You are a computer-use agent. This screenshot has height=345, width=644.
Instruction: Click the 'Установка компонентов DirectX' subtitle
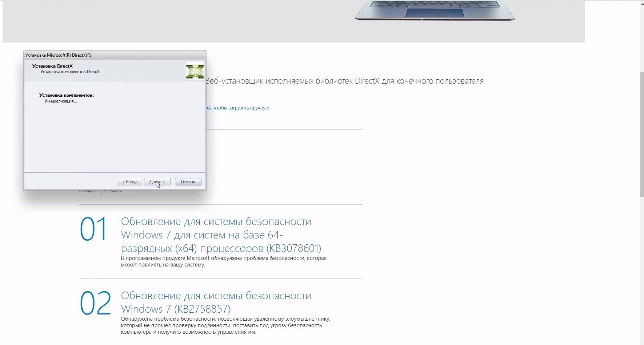pyautogui.click(x=70, y=72)
